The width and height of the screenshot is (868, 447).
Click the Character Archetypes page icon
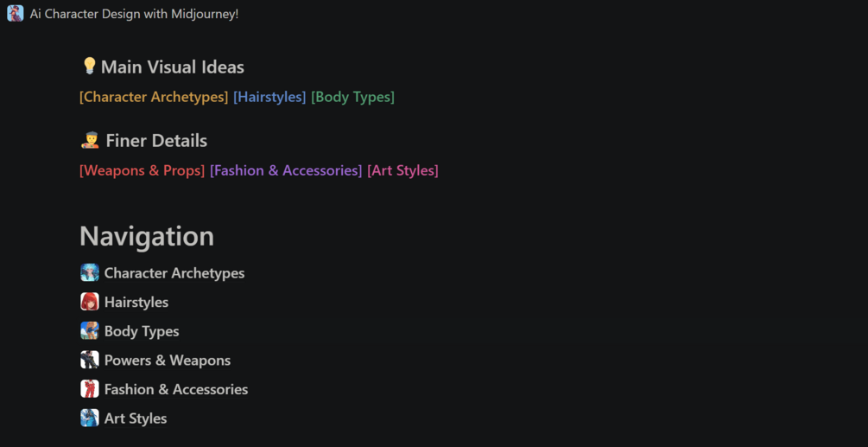click(90, 273)
